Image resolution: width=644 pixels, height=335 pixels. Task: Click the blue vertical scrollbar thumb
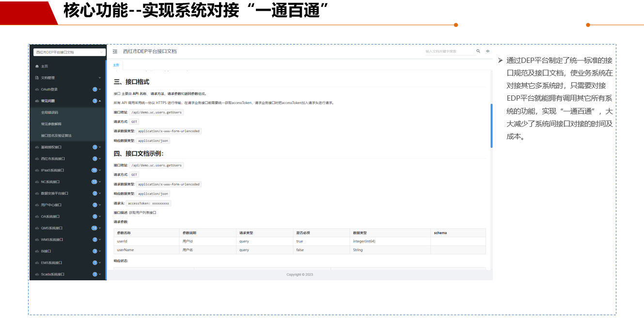tap(491, 125)
